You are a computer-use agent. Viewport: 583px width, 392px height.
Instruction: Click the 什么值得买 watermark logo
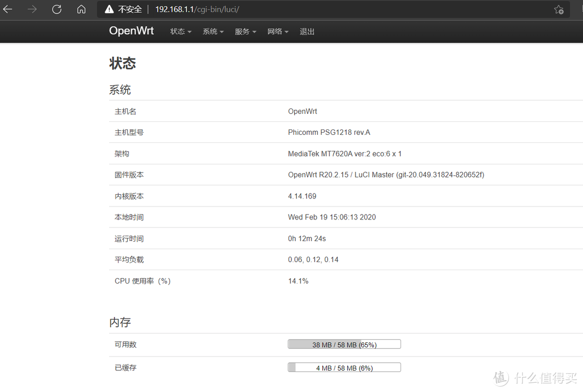coord(534,377)
